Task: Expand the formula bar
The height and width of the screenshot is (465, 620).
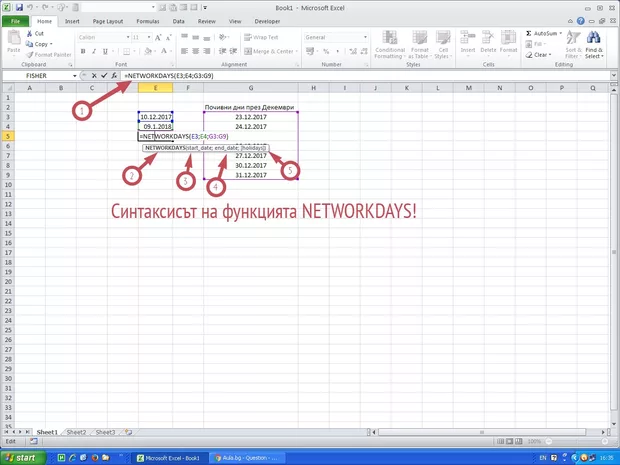Action: [x=614, y=75]
